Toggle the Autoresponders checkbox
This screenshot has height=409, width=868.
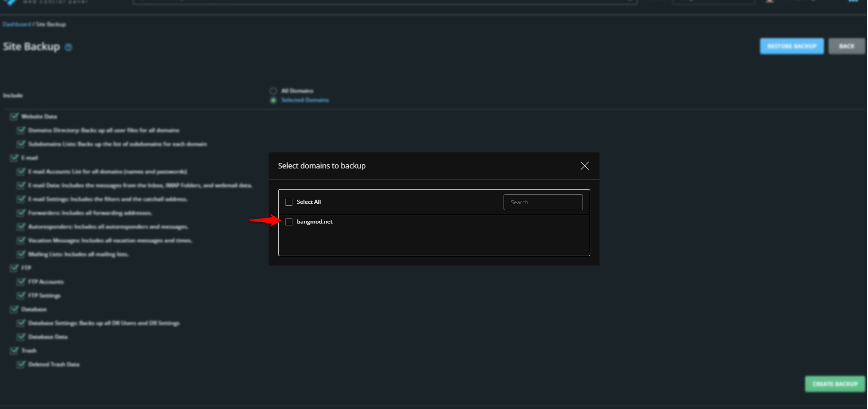click(x=21, y=227)
